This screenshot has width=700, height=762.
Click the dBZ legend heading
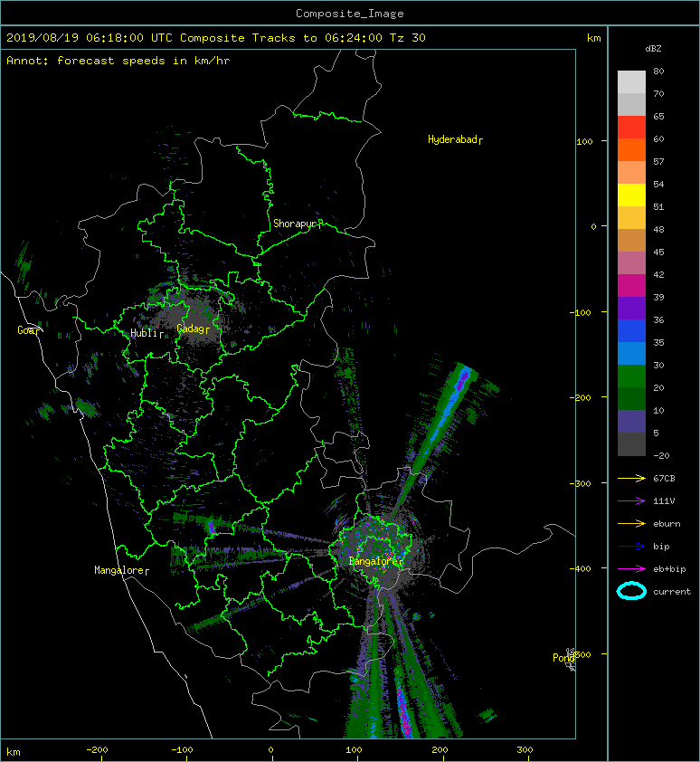(653, 49)
